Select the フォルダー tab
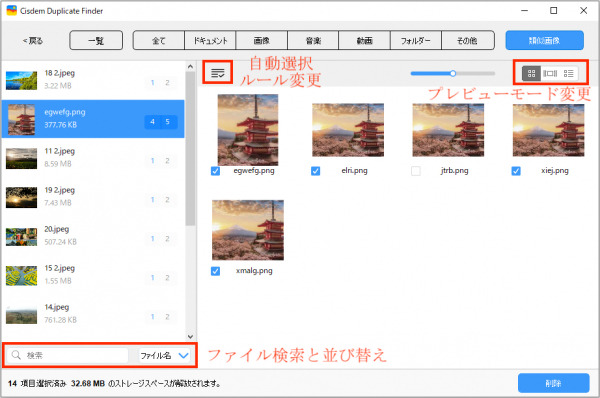Viewport: 600px width, 398px height. pyautogui.click(x=416, y=40)
